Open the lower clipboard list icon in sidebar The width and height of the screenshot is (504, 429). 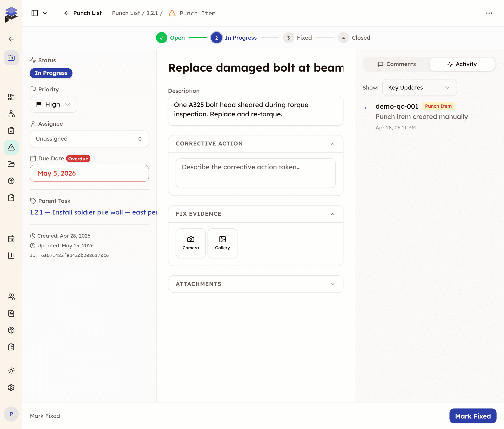[x=11, y=347]
